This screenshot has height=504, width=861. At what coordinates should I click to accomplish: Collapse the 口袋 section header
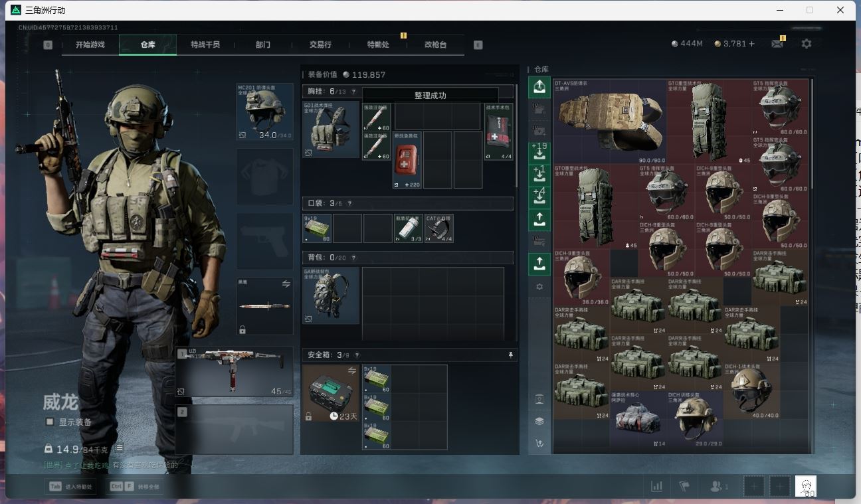coord(407,203)
